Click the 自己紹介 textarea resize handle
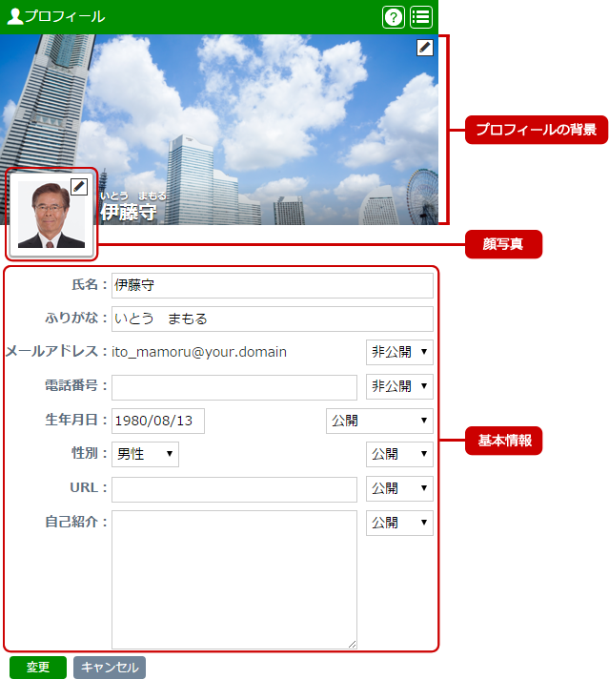609x700 pixels. [352, 644]
